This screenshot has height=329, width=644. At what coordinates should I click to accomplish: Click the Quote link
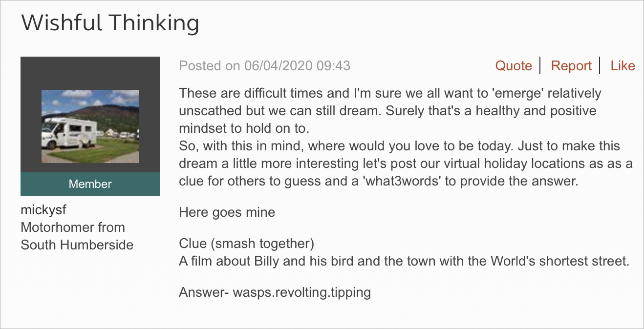[514, 66]
